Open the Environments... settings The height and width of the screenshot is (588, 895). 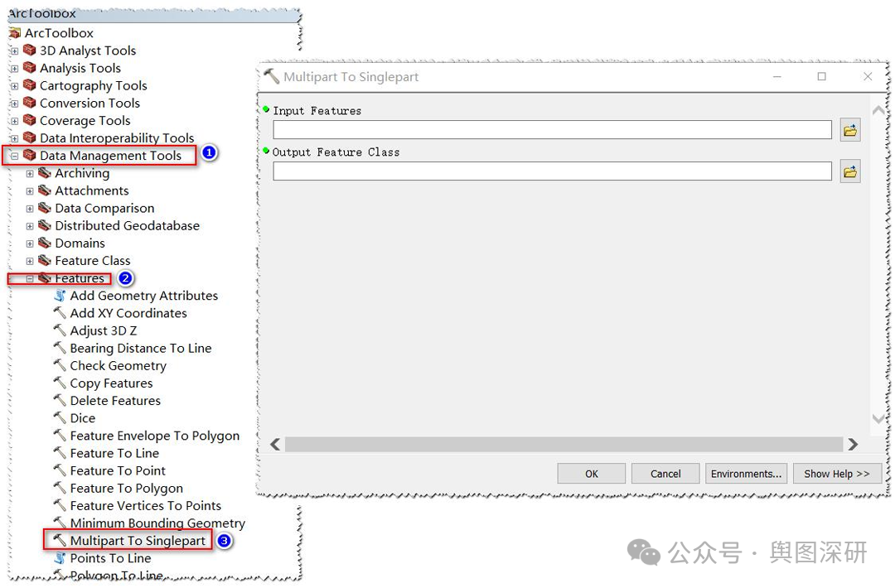tap(746, 474)
